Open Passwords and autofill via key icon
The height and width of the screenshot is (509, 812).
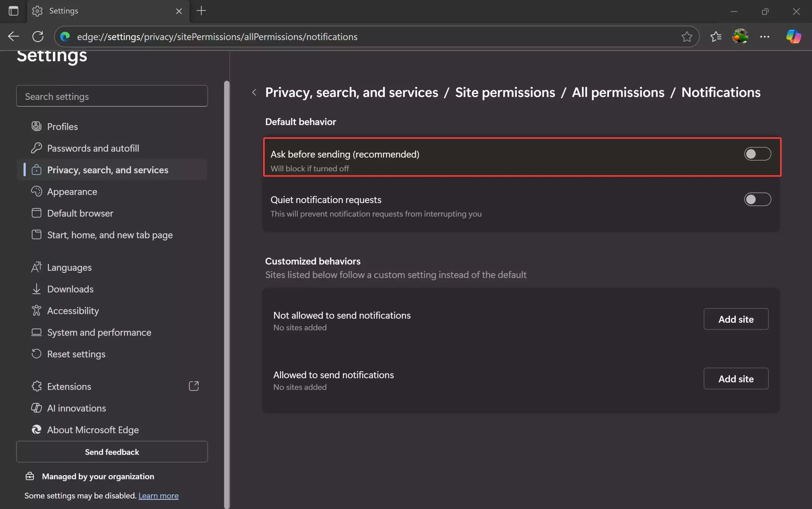pyautogui.click(x=36, y=148)
